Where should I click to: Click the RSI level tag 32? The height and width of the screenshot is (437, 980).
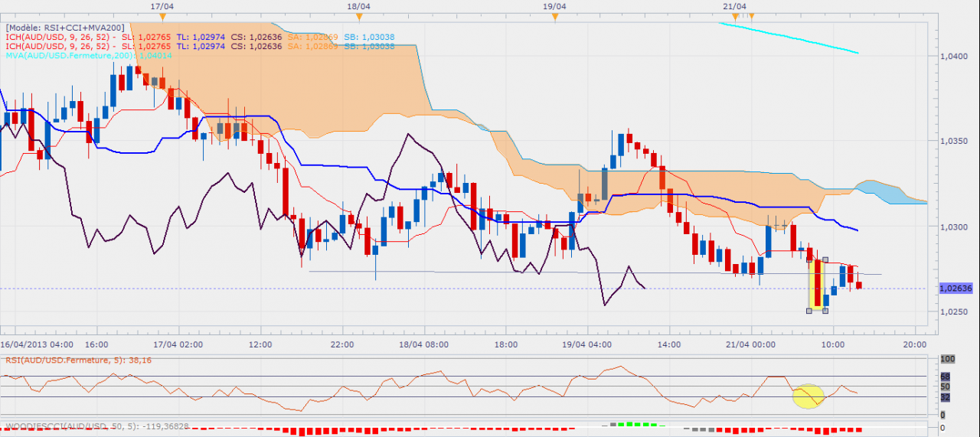point(946,397)
